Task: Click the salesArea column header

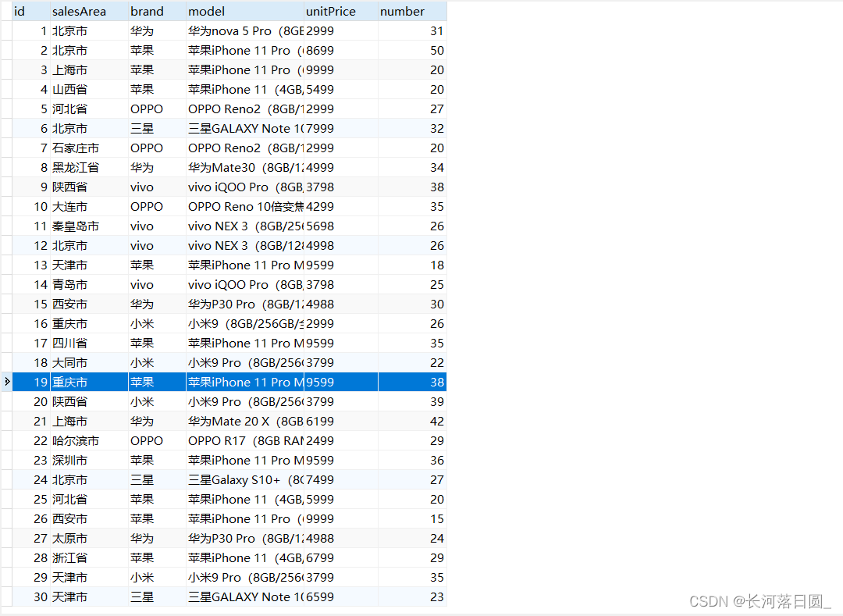Action: click(x=89, y=11)
